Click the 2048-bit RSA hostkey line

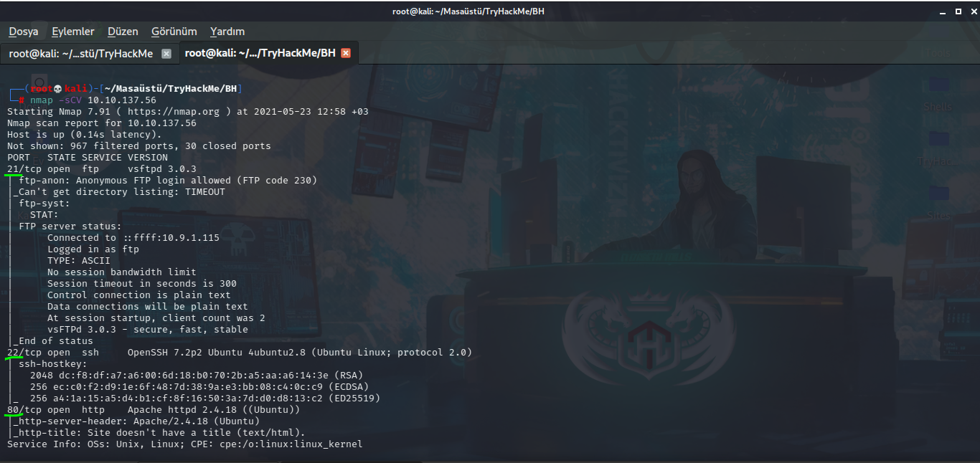pos(197,376)
